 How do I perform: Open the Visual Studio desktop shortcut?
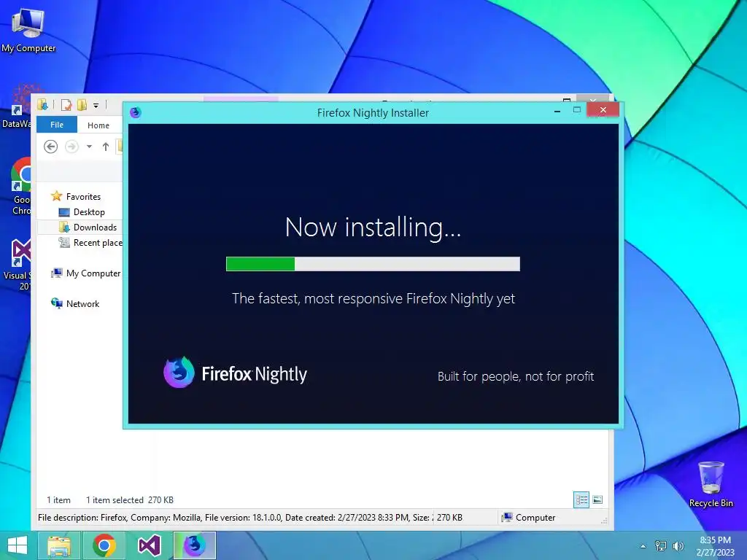pyautogui.click(x=19, y=265)
